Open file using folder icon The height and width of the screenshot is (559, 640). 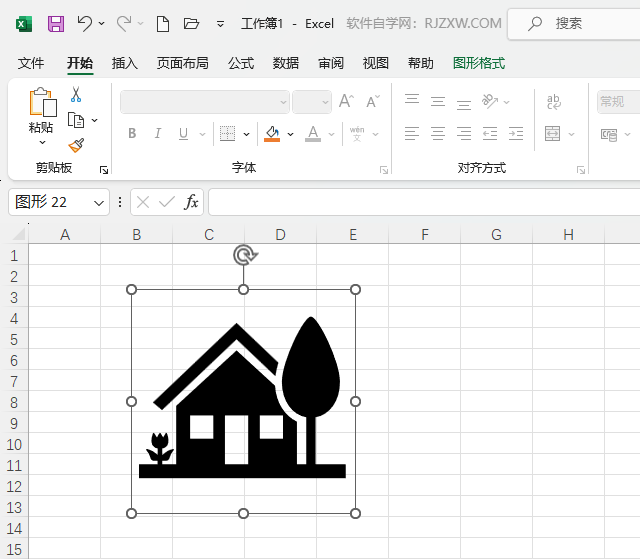pyautogui.click(x=191, y=24)
